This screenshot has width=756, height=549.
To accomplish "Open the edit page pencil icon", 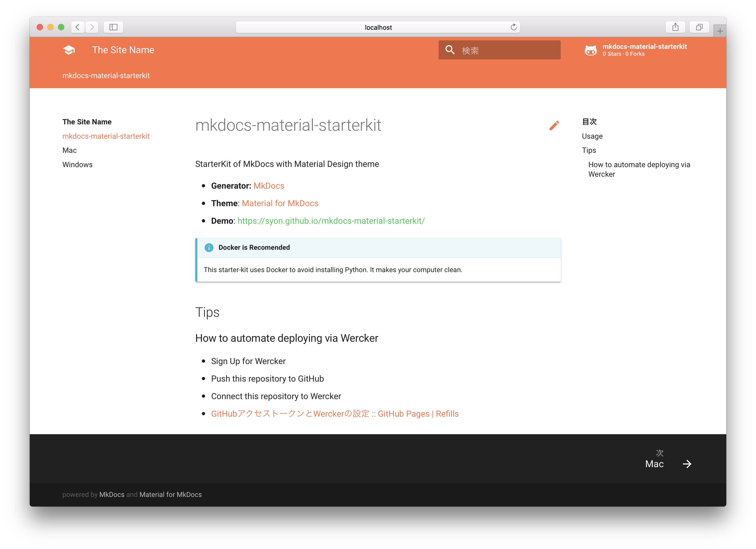I will pos(554,125).
